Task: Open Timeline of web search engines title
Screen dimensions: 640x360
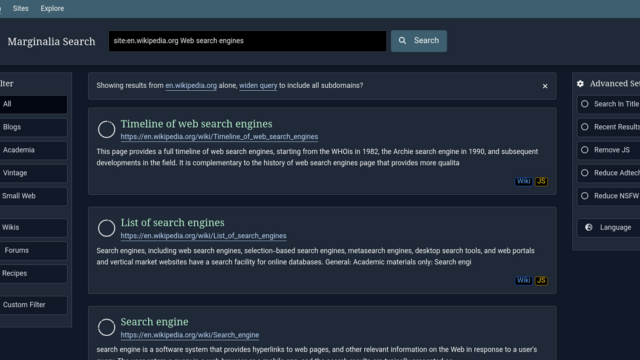Action: pos(196,124)
